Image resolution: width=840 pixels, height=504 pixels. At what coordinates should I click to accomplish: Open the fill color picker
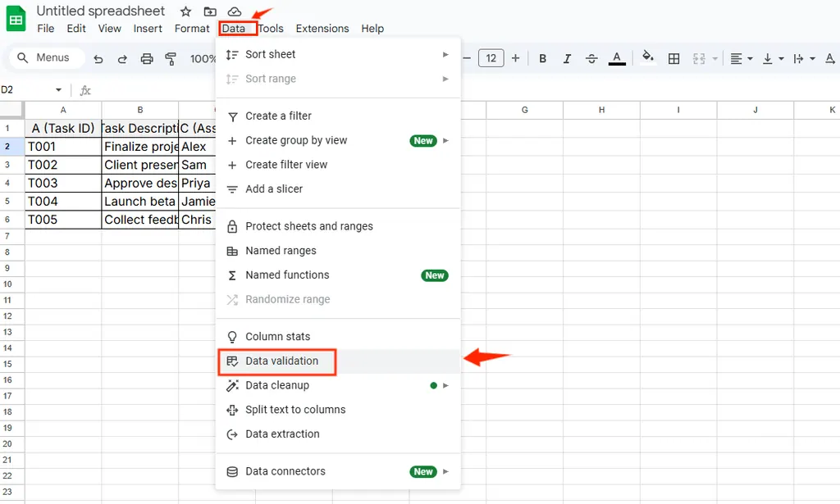[x=647, y=58]
